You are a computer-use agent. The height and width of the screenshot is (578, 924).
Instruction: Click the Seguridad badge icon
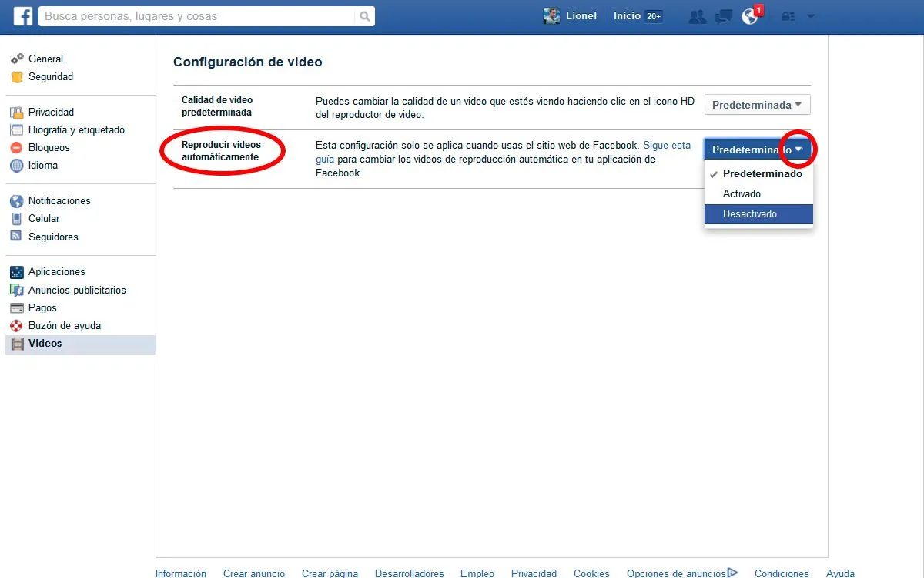(17, 76)
